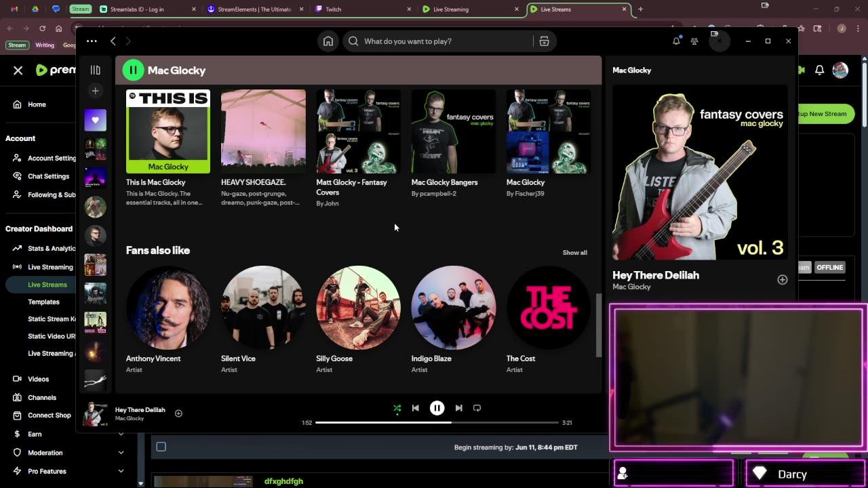
Task: Open Hey There Delilah title in Now Playing
Action: tap(655, 275)
